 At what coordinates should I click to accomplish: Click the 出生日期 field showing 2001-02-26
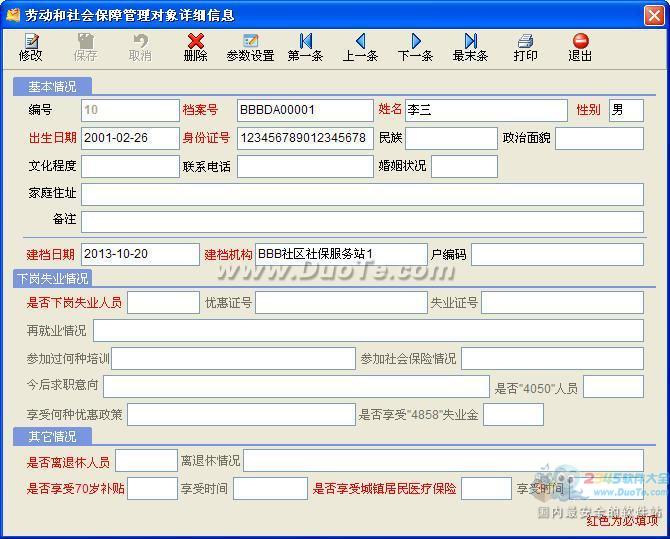129,138
